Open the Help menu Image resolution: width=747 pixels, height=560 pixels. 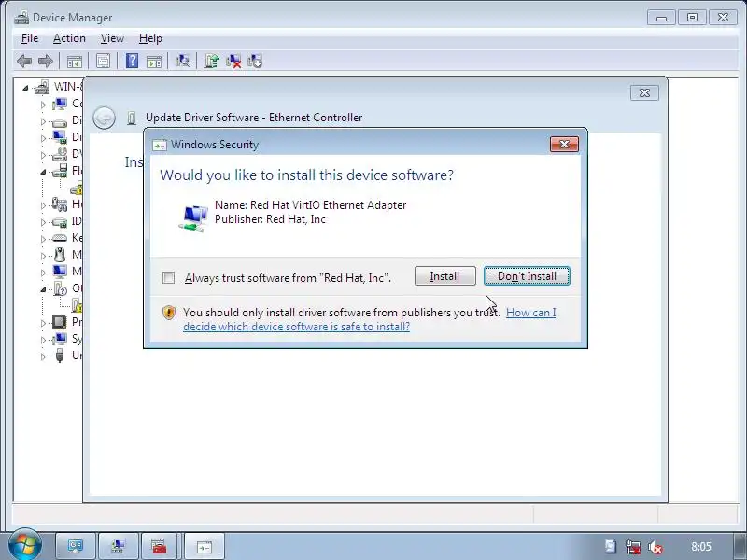(150, 38)
